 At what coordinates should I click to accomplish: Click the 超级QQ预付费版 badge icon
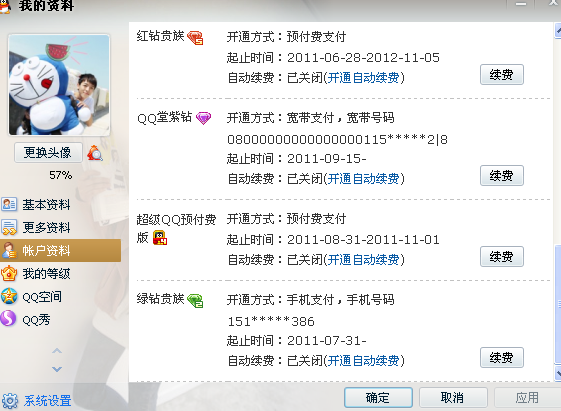(x=160, y=238)
